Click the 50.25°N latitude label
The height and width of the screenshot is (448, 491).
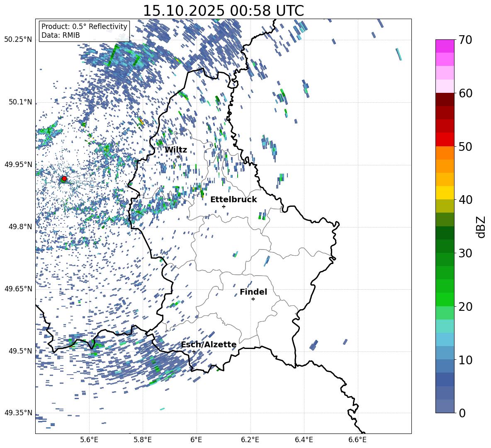coord(18,40)
